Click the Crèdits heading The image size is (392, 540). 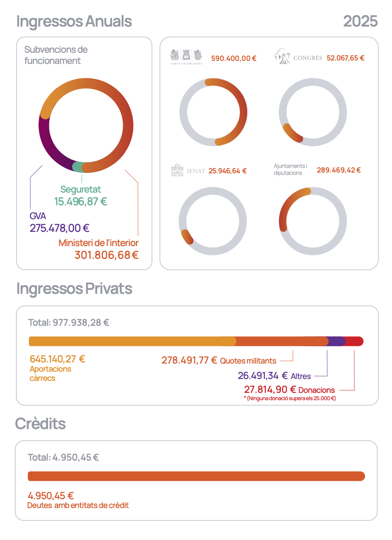[x=40, y=424]
